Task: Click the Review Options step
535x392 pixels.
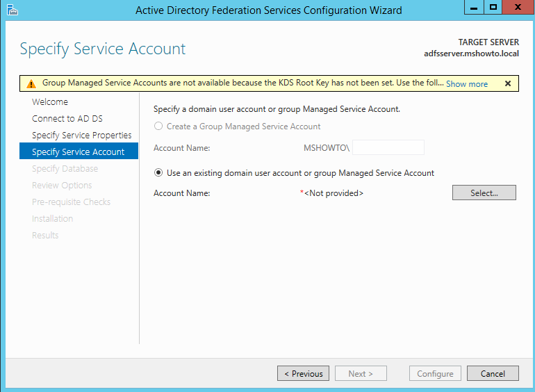Action: (x=62, y=186)
